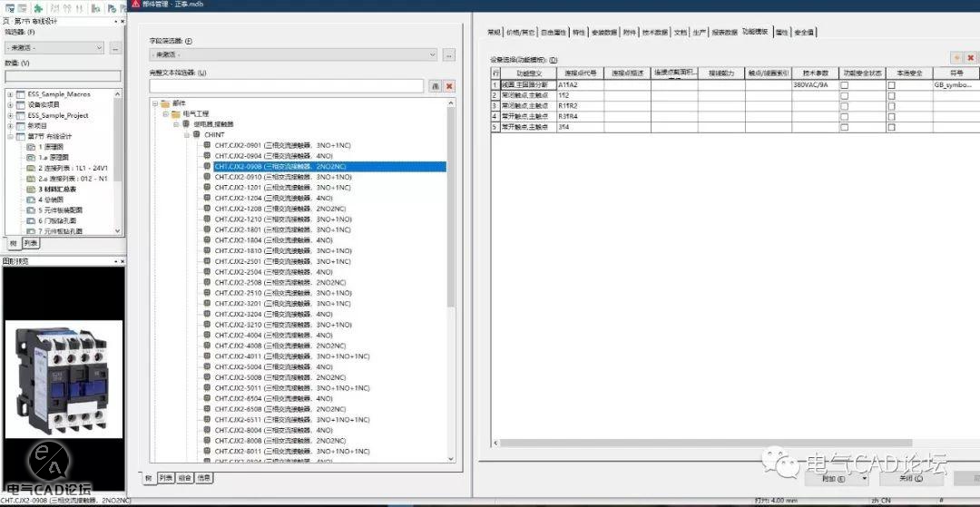Click the CHINT manufacturer node icon
980x507 pixels.
(196, 135)
